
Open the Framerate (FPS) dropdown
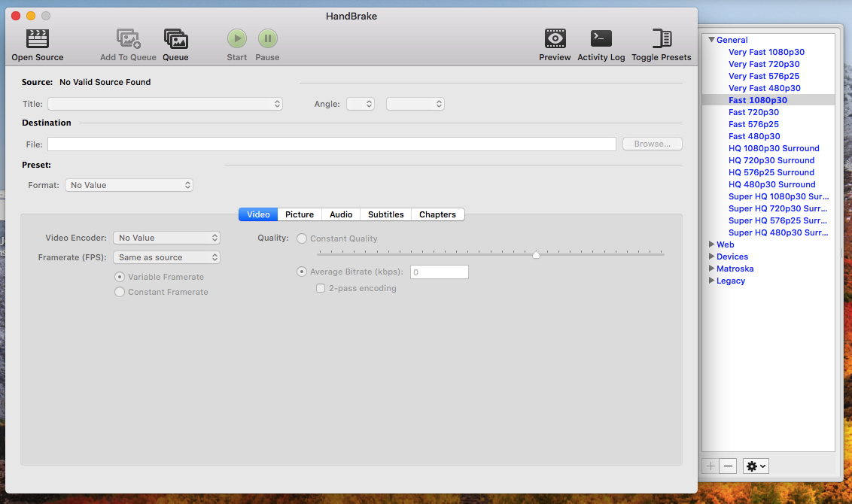click(x=166, y=257)
